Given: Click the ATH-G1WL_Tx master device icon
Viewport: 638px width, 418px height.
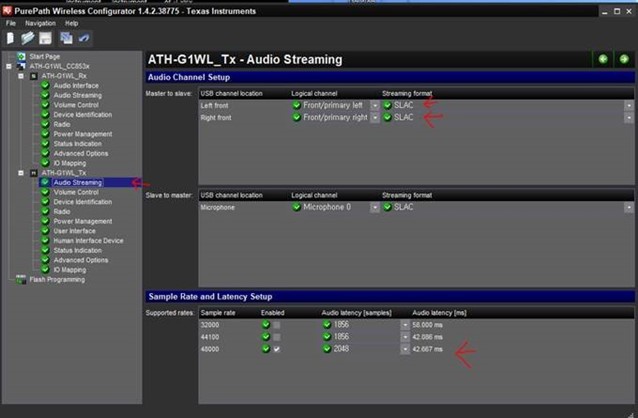Looking at the screenshot, I should tap(34, 173).
